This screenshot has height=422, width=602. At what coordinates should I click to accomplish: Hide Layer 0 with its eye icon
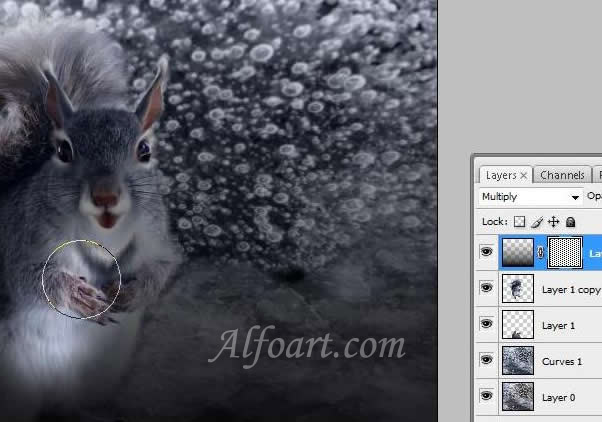pyautogui.click(x=487, y=395)
